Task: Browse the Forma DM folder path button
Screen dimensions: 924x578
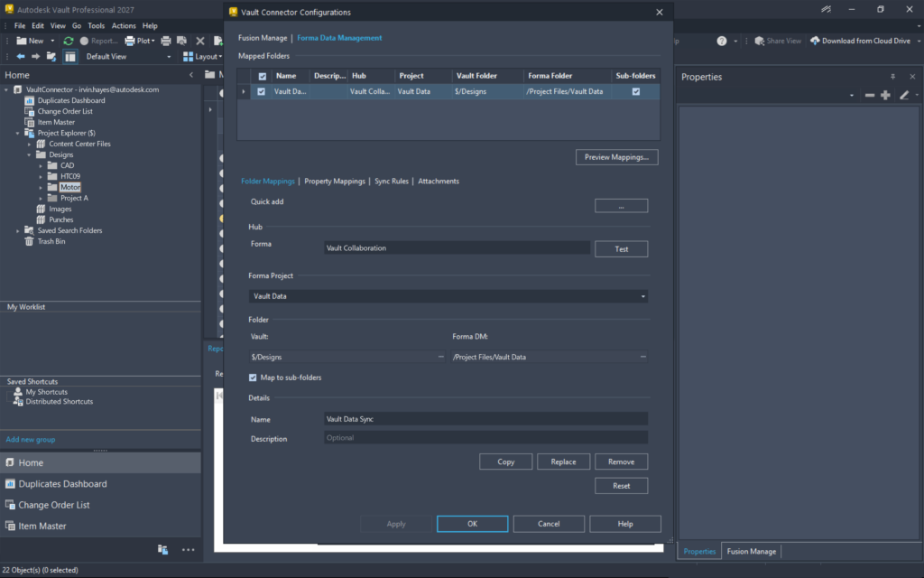Action: 642,357
